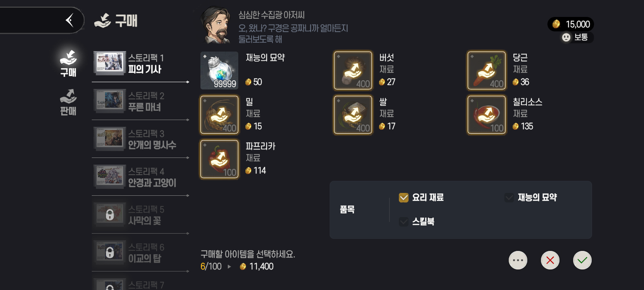Switch to the 구매 buy tab
644x290 pixels.
68,64
